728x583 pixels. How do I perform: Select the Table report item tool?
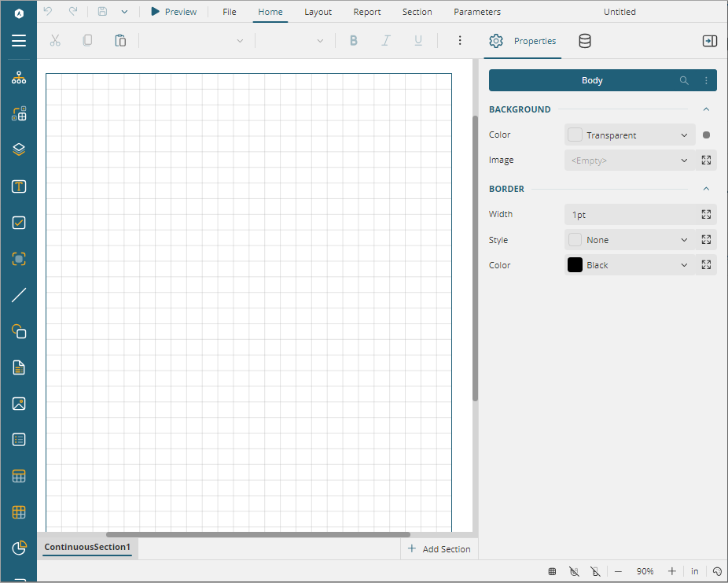click(19, 476)
